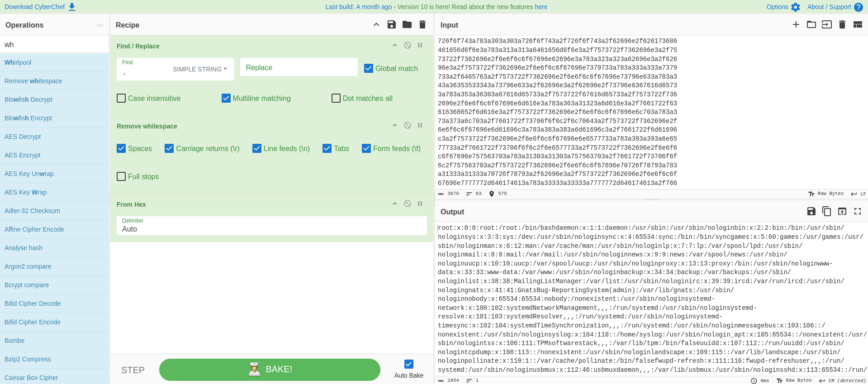Save the current recipe
This screenshot has width=868, height=384.
(392, 24)
